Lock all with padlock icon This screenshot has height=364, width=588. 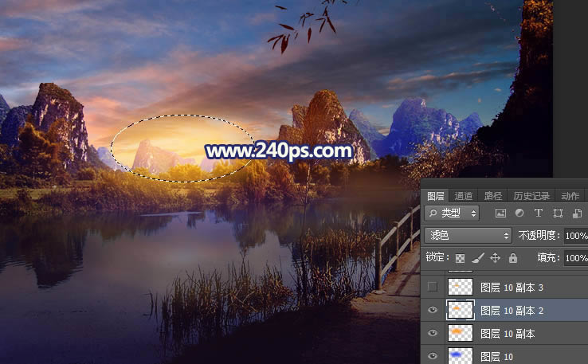pyautogui.click(x=512, y=258)
